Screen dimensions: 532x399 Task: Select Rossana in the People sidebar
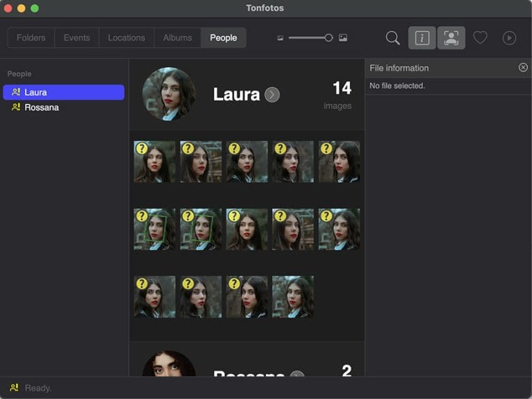pyautogui.click(x=64, y=107)
